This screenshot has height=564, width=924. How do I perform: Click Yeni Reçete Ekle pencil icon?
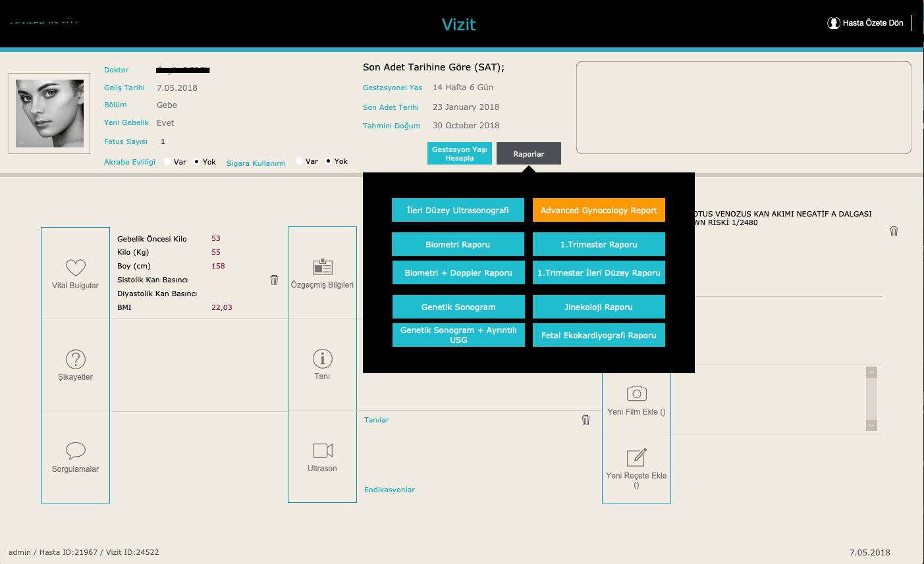pyautogui.click(x=636, y=457)
